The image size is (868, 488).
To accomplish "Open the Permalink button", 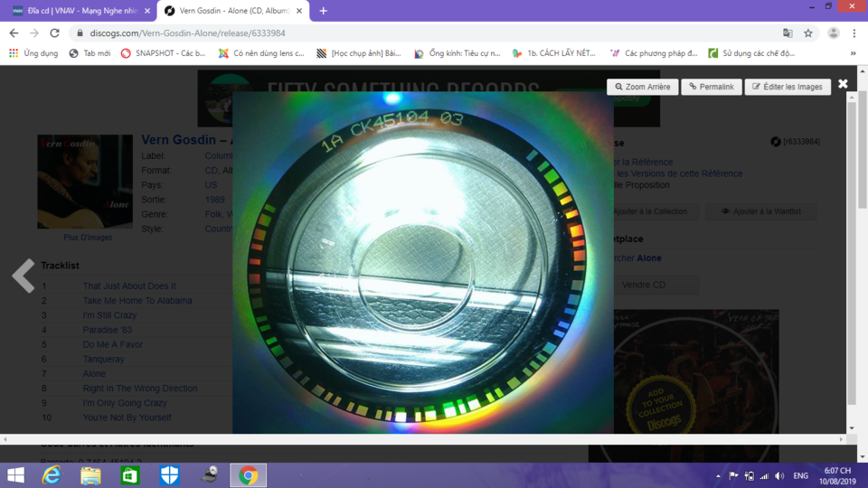I will coord(712,87).
